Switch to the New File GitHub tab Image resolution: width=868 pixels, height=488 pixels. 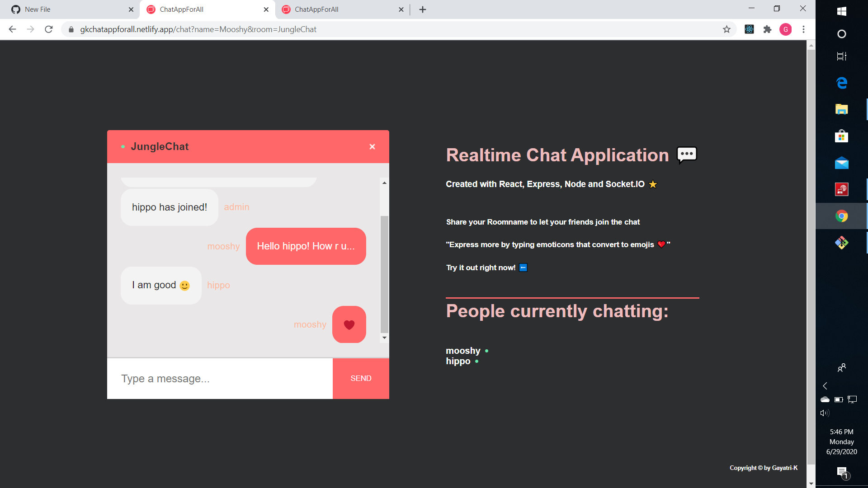point(68,9)
